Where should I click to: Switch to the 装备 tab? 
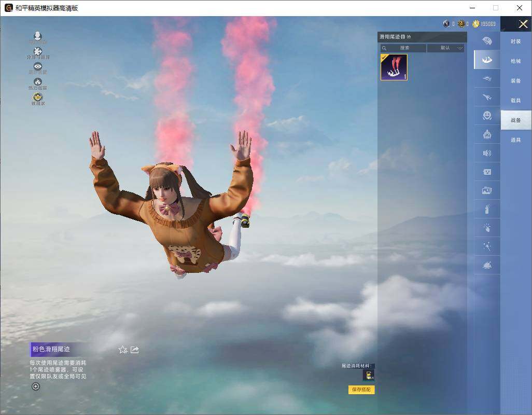516,81
